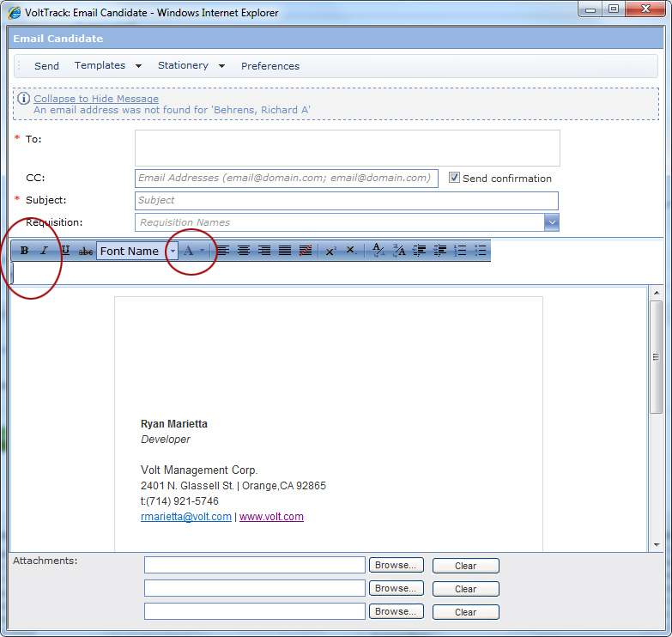Expand the Requisition Names dropdown
This screenshot has height=637, width=672.
point(552,222)
